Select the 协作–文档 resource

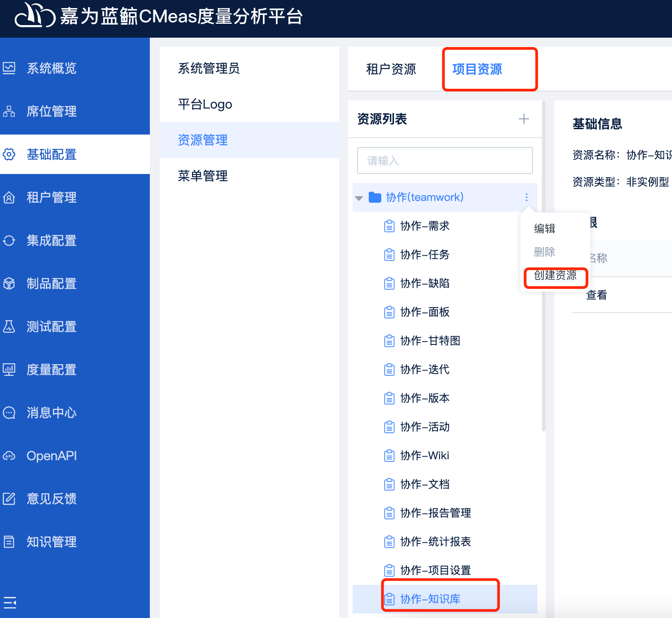[445, 484]
